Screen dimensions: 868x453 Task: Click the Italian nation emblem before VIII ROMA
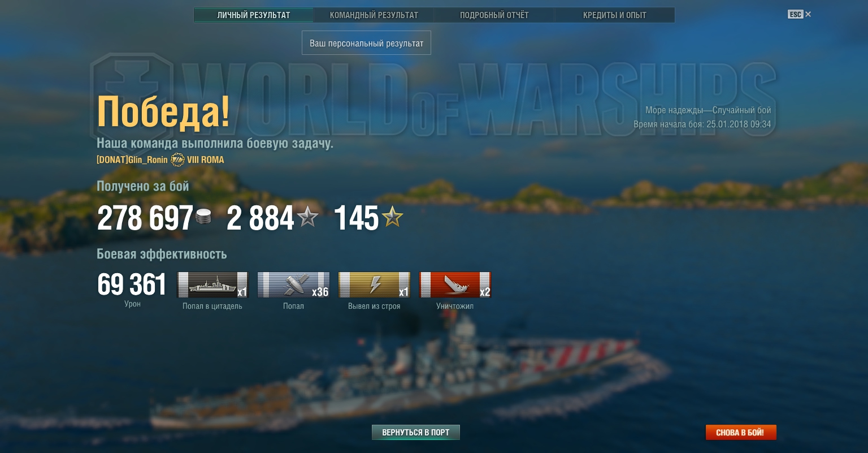pyautogui.click(x=177, y=160)
